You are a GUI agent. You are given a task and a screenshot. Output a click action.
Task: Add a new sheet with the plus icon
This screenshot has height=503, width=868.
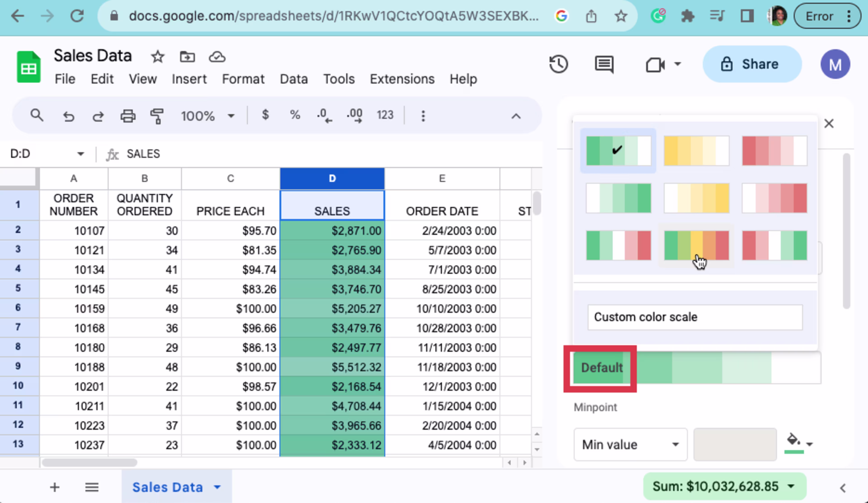coord(54,487)
